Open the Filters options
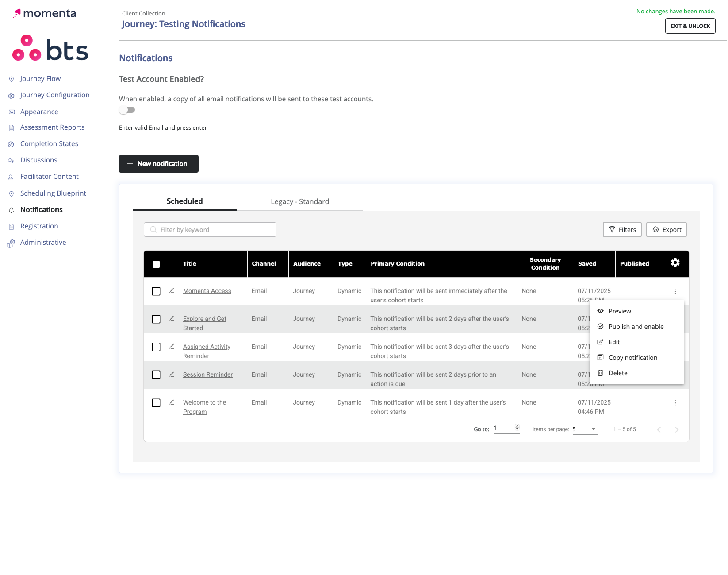Viewport: 728px width, 575px height. coord(622,230)
